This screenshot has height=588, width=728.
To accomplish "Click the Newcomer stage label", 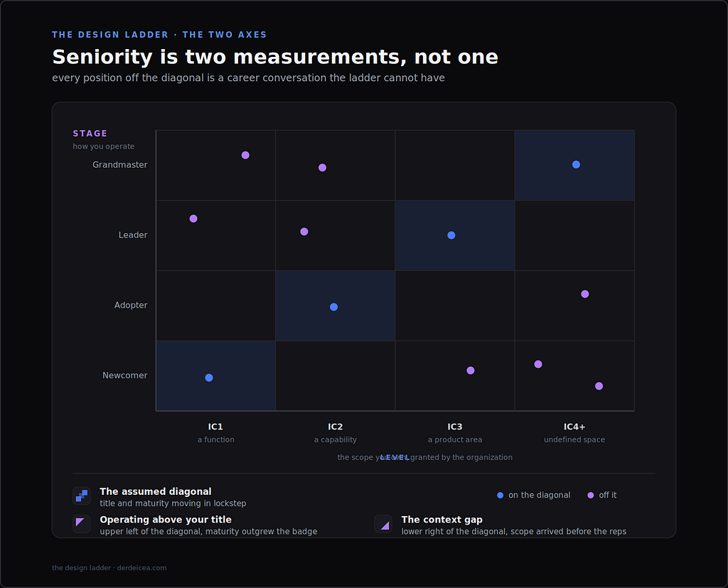I will click(125, 375).
